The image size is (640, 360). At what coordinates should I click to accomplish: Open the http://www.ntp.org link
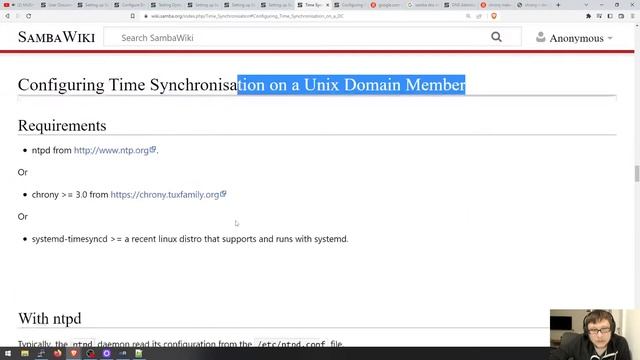[111, 150]
